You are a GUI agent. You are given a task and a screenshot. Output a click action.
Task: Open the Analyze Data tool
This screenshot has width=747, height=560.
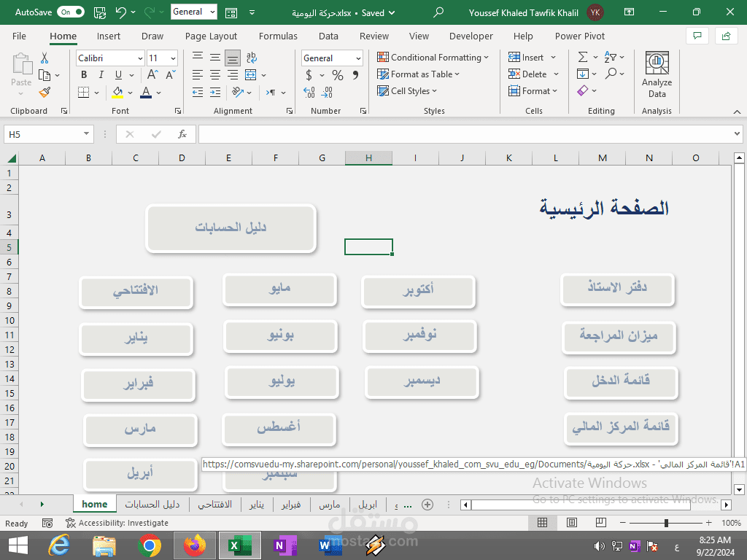pyautogui.click(x=657, y=75)
